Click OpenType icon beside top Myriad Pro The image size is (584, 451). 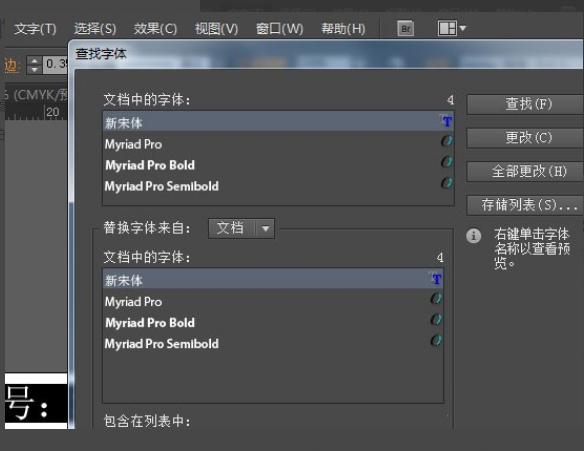click(x=446, y=141)
